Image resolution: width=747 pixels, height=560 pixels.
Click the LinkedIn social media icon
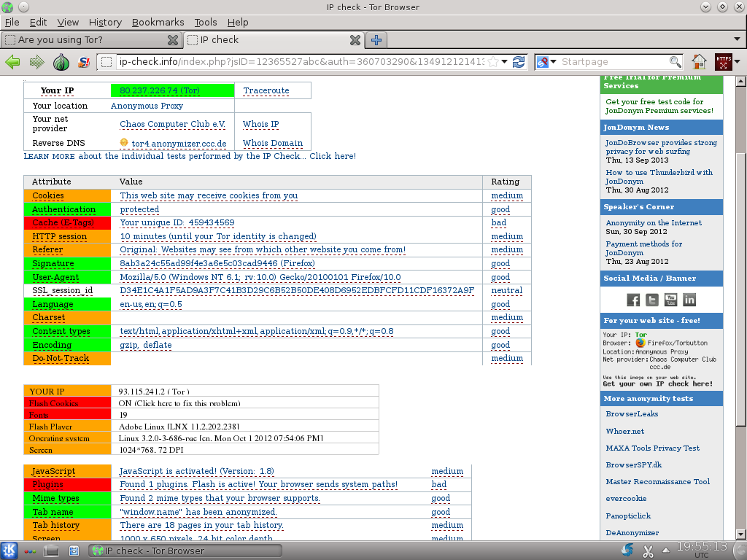[689, 300]
